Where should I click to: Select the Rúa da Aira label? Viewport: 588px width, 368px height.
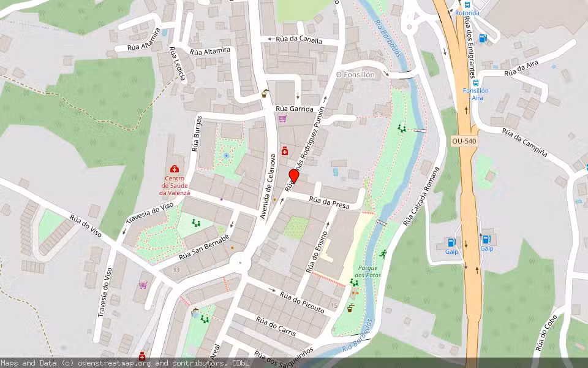click(x=521, y=68)
